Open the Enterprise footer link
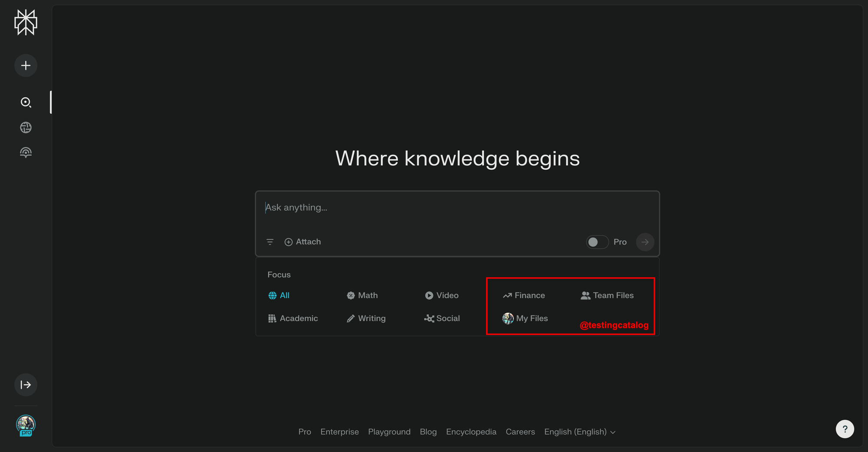This screenshot has width=868, height=452. [x=339, y=432]
